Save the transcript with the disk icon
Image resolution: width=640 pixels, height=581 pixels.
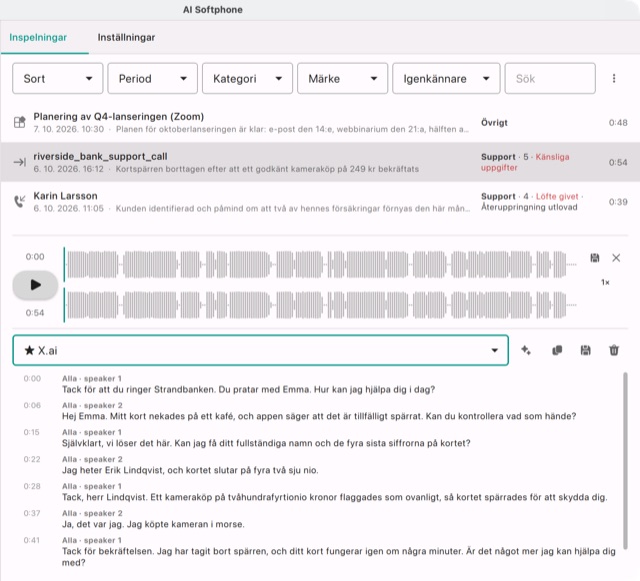click(585, 350)
